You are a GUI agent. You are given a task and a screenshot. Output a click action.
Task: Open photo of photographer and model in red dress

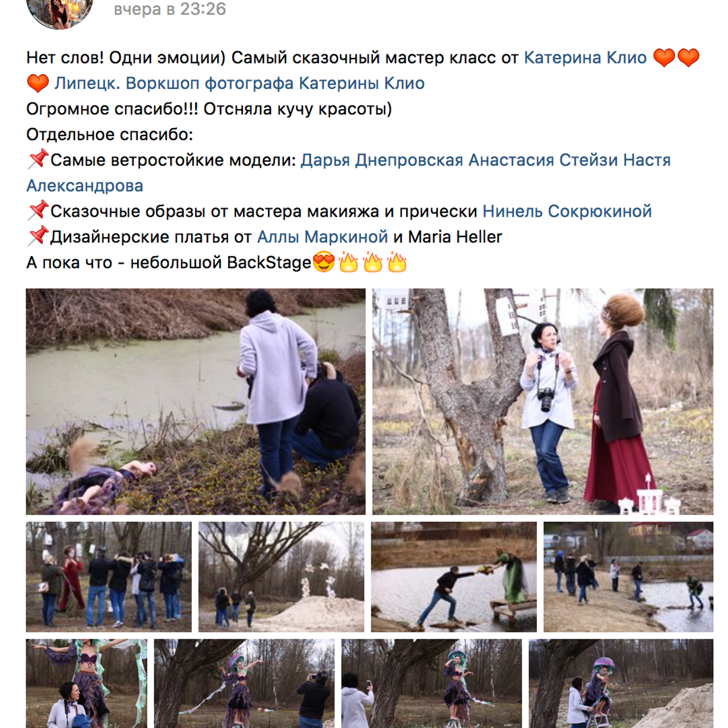(543, 402)
